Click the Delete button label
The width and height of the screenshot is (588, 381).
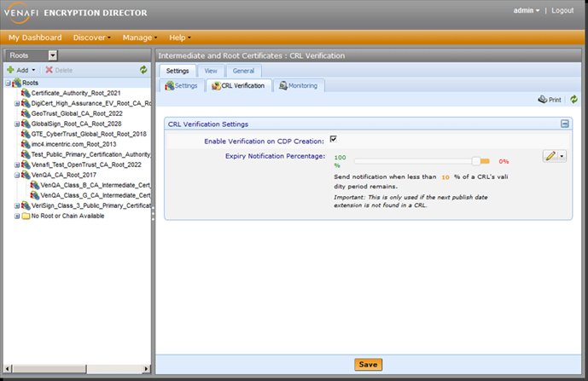coord(64,70)
